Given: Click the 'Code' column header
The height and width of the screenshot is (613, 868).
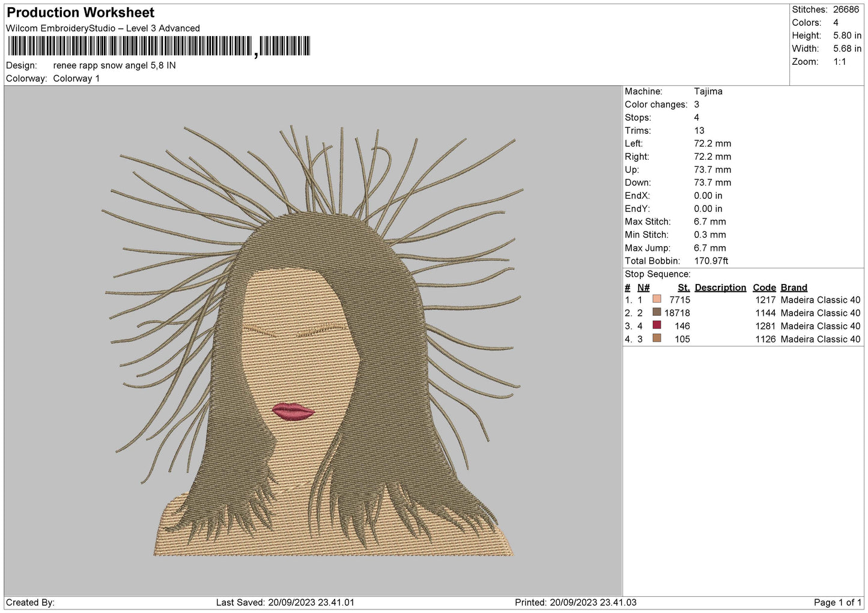Looking at the screenshot, I should pyautogui.click(x=764, y=288).
